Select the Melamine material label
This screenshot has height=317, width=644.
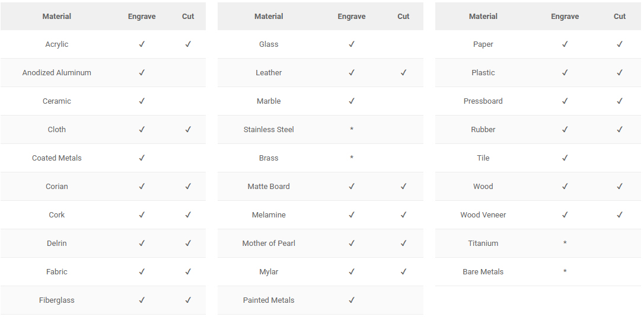[269, 215]
